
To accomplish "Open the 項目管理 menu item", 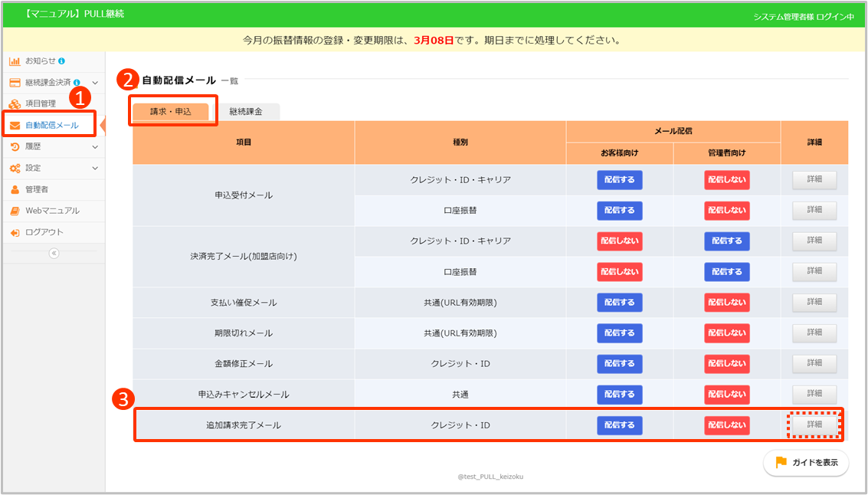I will 54,103.
